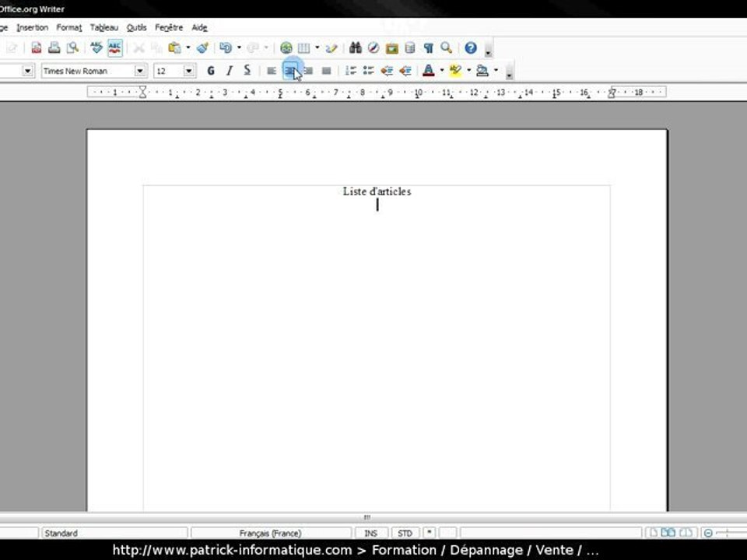
Task: Apply the yellow highlighting color
Action: [456, 71]
